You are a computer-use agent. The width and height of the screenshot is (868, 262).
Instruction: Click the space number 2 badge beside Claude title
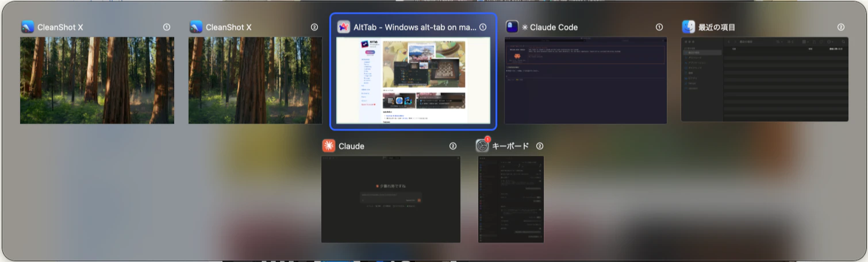point(453,146)
